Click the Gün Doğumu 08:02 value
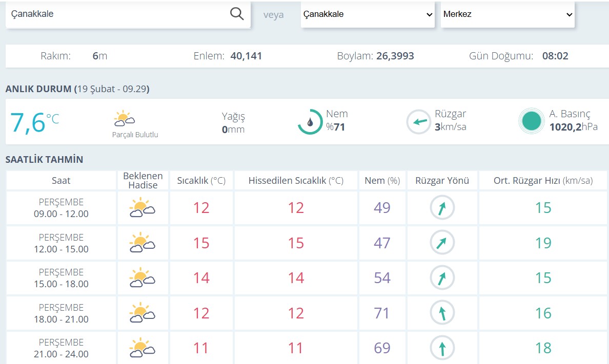The image size is (609, 364). pos(555,56)
